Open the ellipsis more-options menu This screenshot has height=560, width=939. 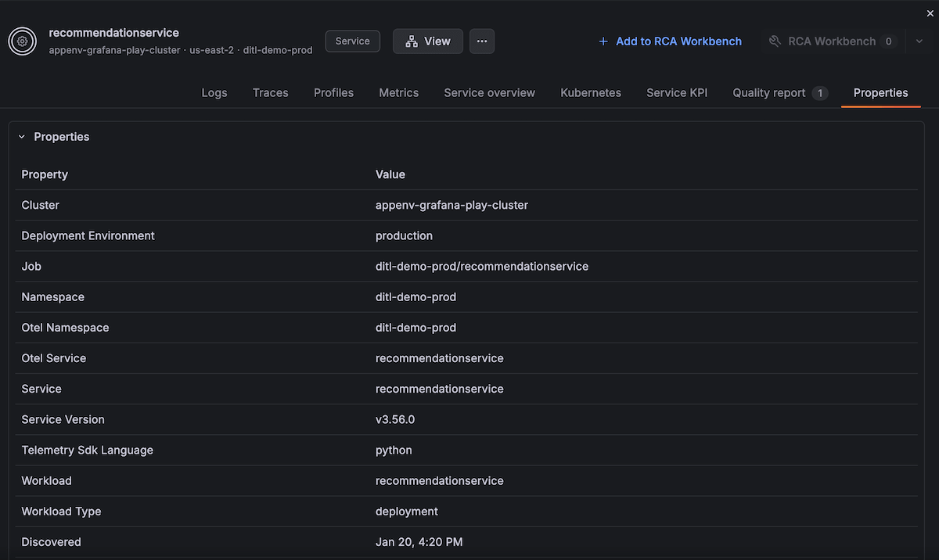click(x=481, y=41)
